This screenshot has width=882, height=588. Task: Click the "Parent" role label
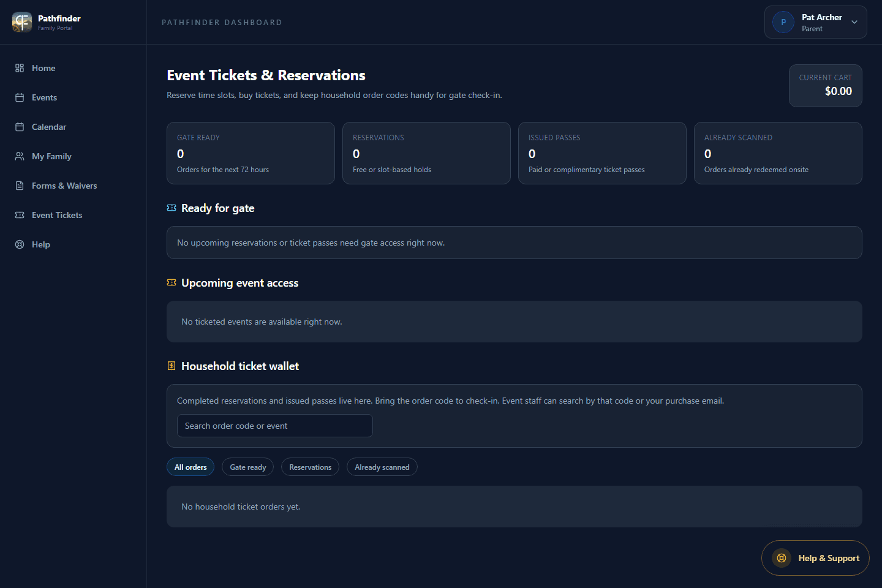point(812,29)
